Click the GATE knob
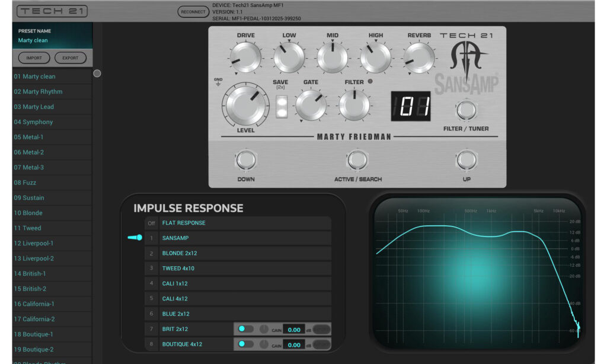The width and height of the screenshot is (607, 364). point(311,105)
